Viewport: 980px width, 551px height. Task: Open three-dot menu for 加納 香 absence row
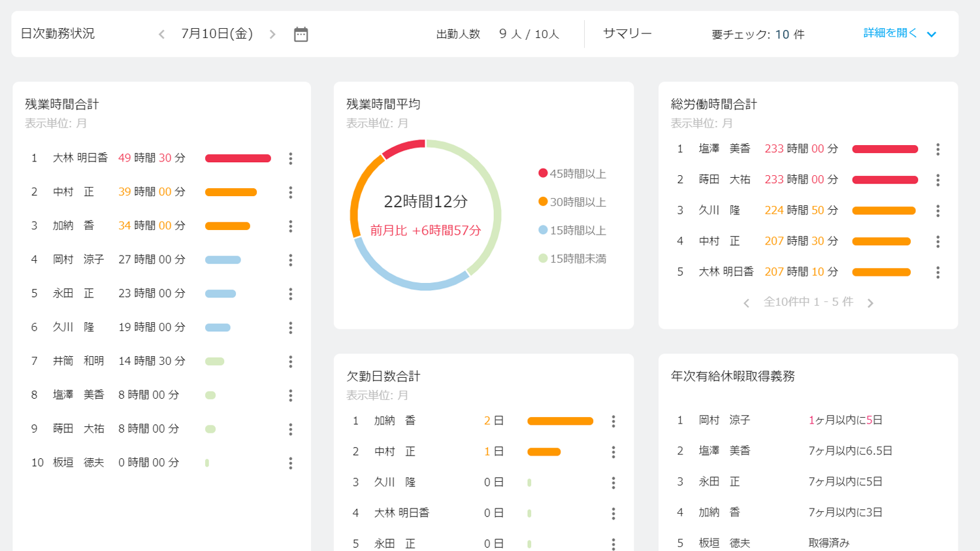click(x=613, y=422)
